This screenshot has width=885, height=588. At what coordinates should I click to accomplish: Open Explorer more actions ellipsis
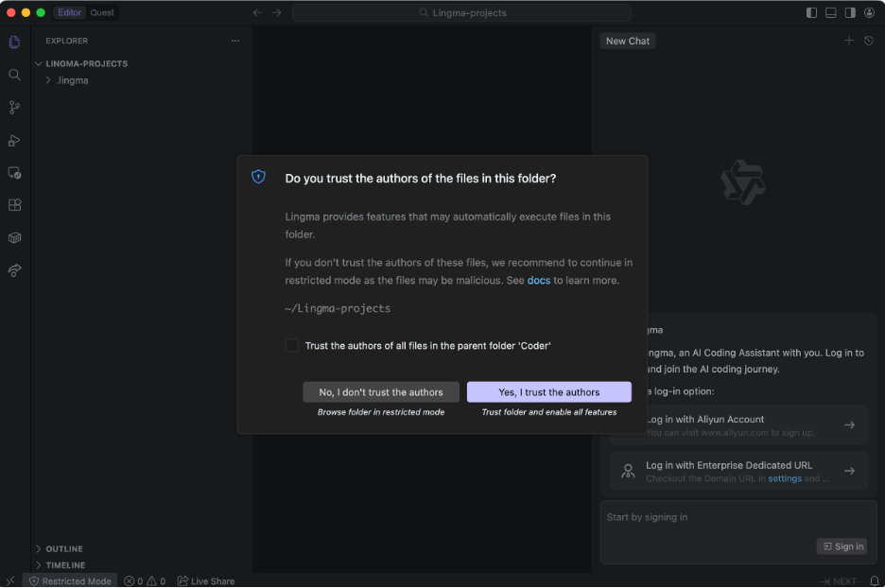pyautogui.click(x=234, y=41)
